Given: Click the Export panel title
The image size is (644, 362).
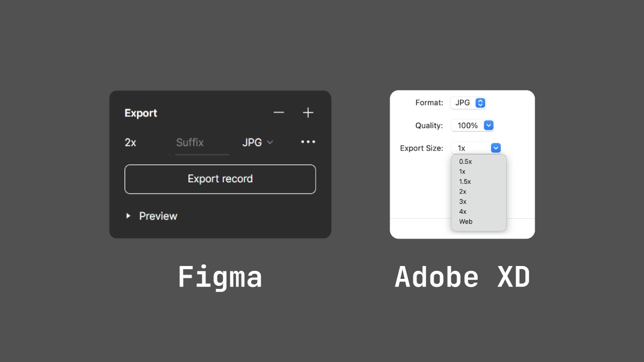Looking at the screenshot, I should [141, 113].
